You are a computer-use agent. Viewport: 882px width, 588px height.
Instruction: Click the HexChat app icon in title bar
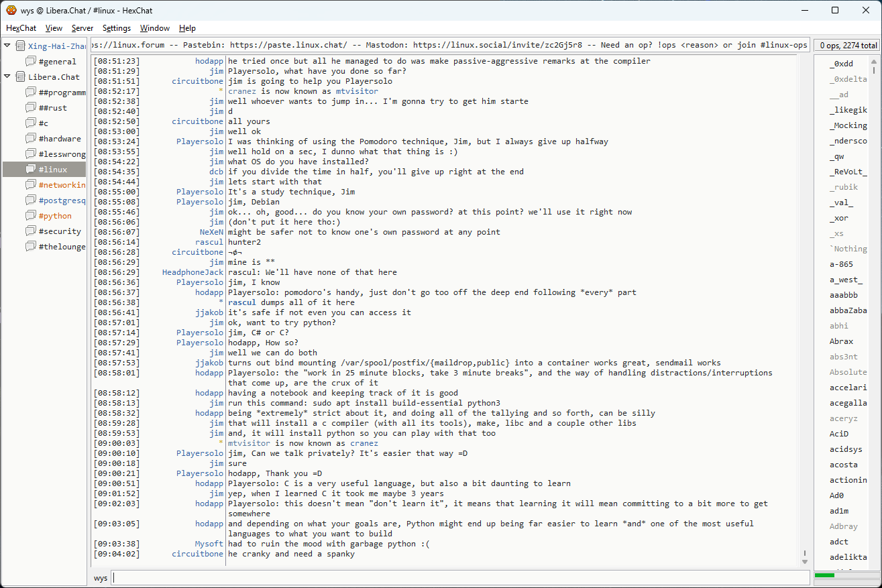pos(11,10)
